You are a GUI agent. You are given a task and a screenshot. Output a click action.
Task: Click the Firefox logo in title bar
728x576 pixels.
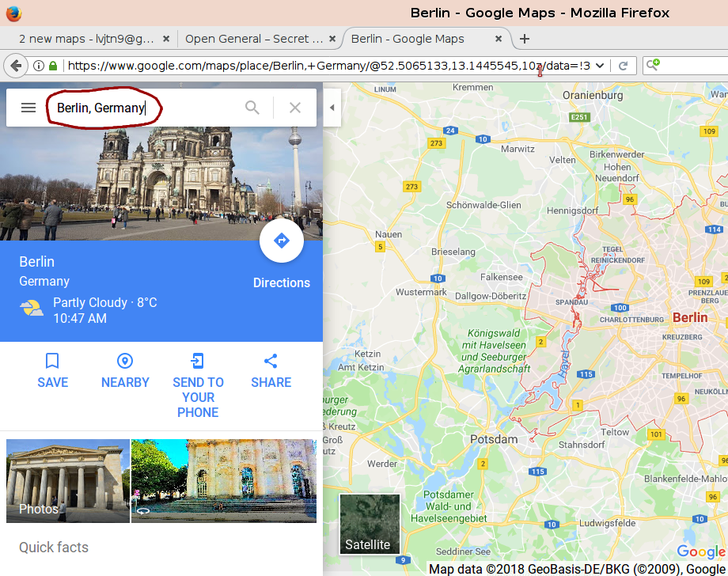click(13, 13)
